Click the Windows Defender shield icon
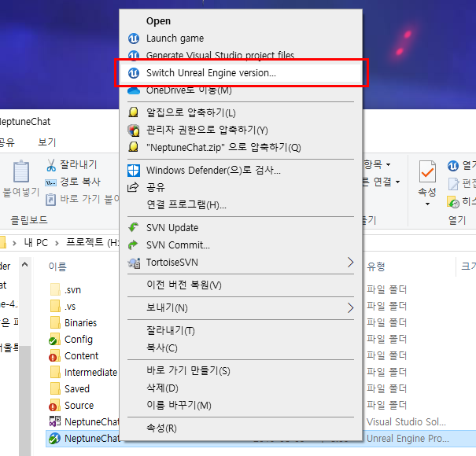 click(134, 171)
